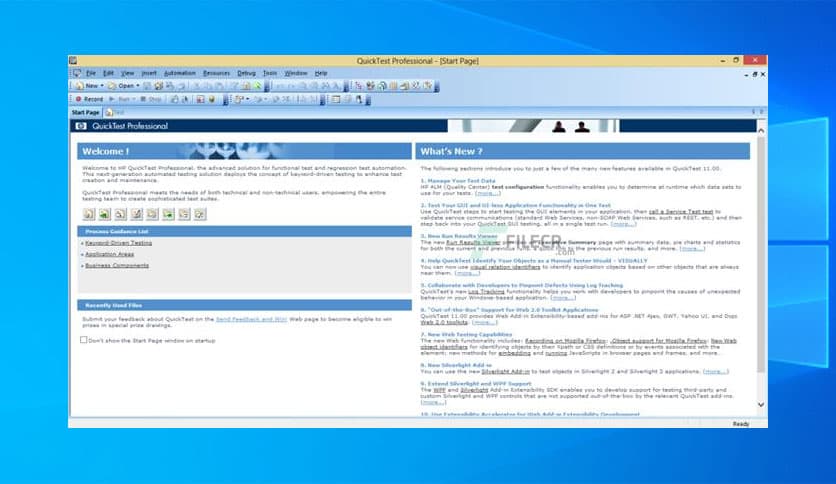This screenshot has width=836, height=484.
Task: Expand the dropdown arrow next to Run
Action: tap(134, 99)
